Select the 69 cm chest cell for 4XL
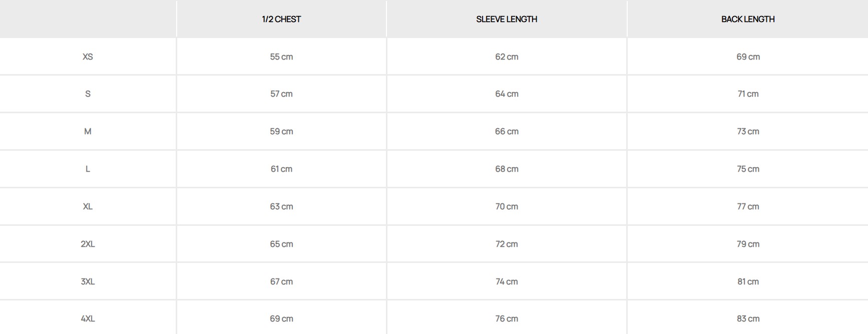This screenshot has width=868, height=334. click(281, 318)
